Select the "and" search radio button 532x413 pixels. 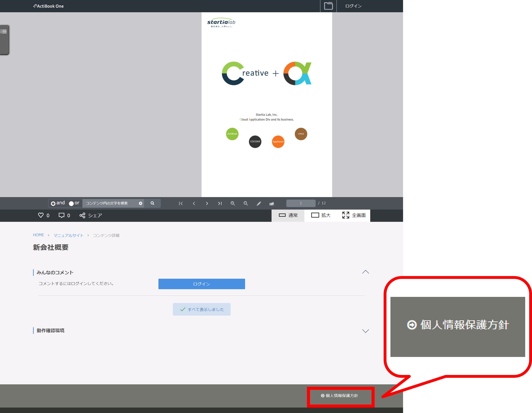pyautogui.click(x=53, y=204)
